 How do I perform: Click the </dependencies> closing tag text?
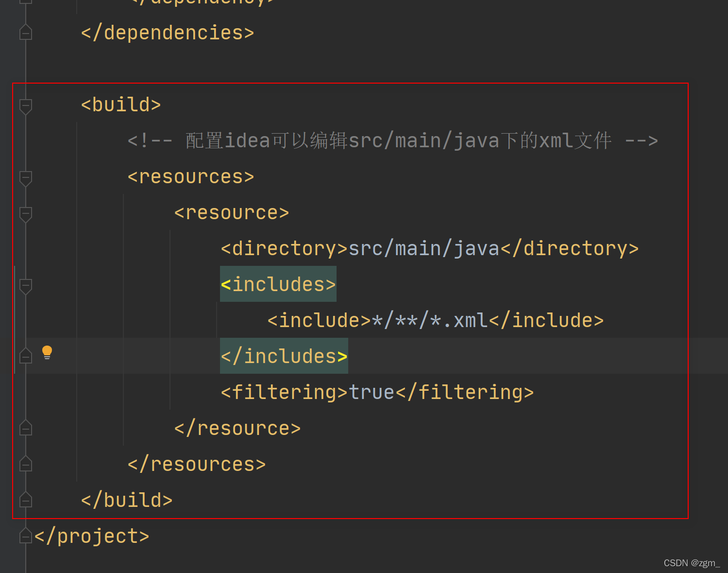click(x=168, y=33)
